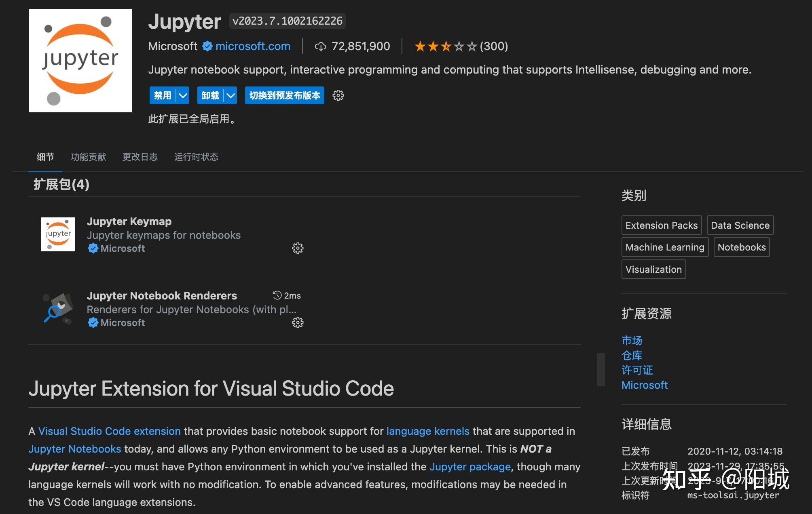Screen dimensions: 812x514
Task: Click the Jupyter extension logo icon
Action: pos(80,60)
